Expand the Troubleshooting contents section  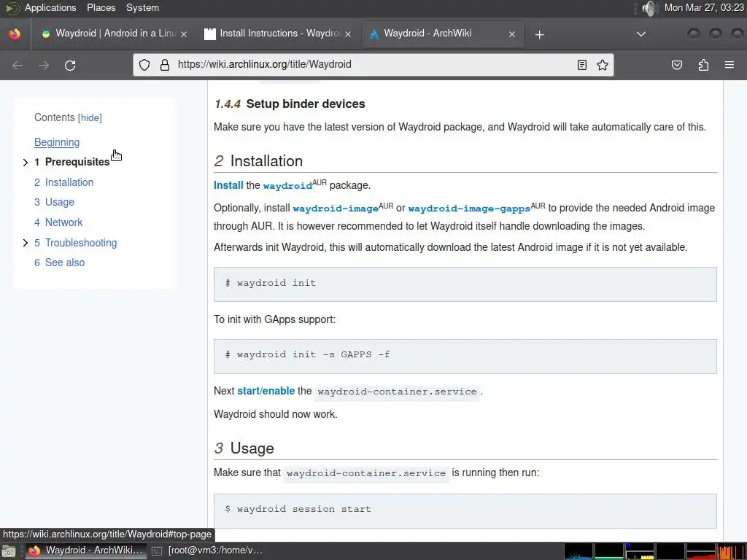point(26,243)
